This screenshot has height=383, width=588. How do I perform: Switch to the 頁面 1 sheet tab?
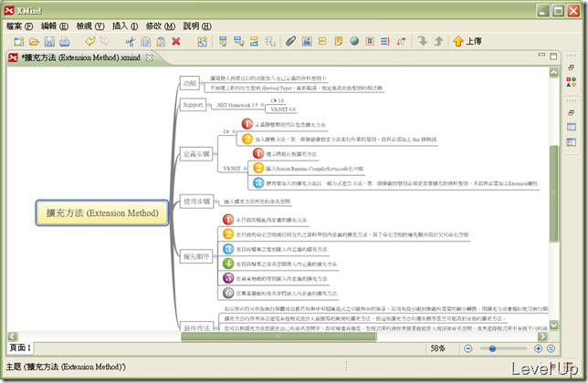20,347
